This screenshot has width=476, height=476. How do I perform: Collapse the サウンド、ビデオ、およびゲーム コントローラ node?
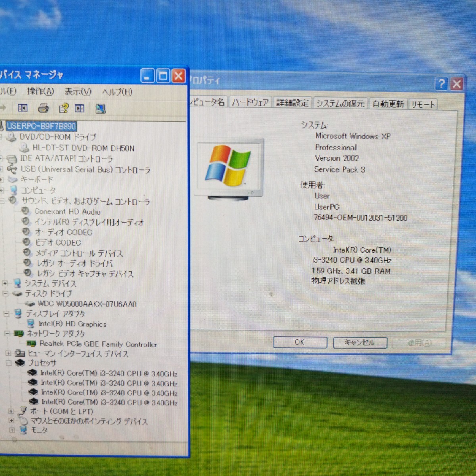[2, 201]
